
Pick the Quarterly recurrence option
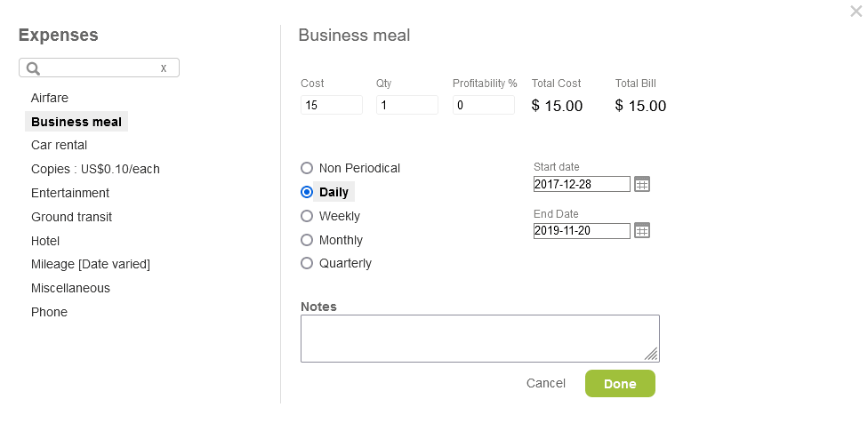pyautogui.click(x=307, y=263)
